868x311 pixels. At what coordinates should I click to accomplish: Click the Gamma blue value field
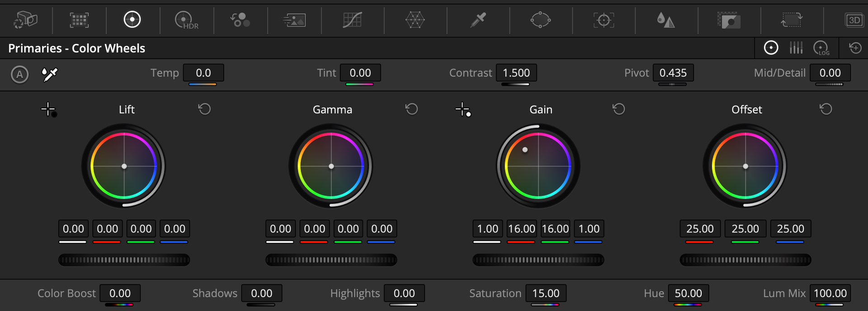[382, 229]
